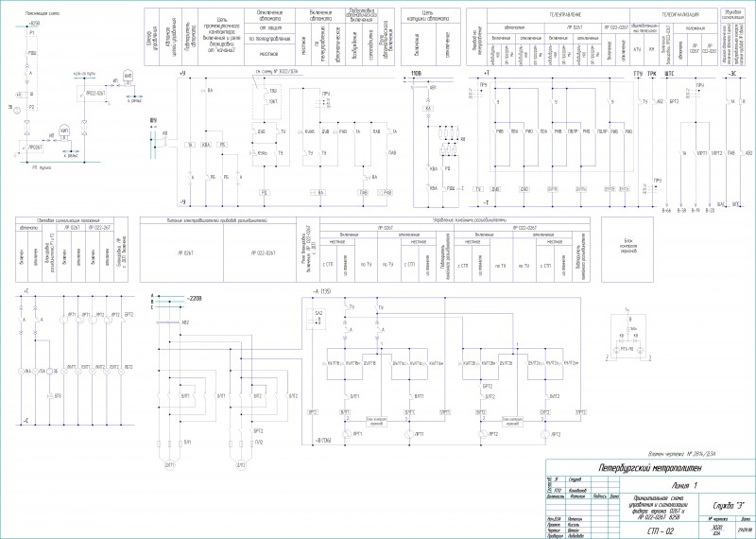Click the "~220В" supply label
Image resolution: width=756 pixels, height=539 pixels.
(x=194, y=299)
